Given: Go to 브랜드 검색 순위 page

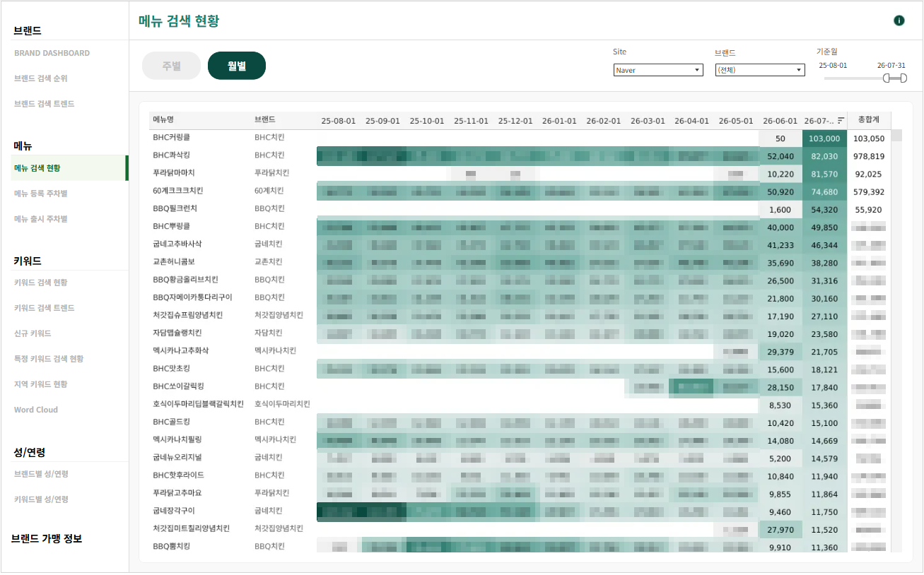Looking at the screenshot, I should (x=41, y=78).
